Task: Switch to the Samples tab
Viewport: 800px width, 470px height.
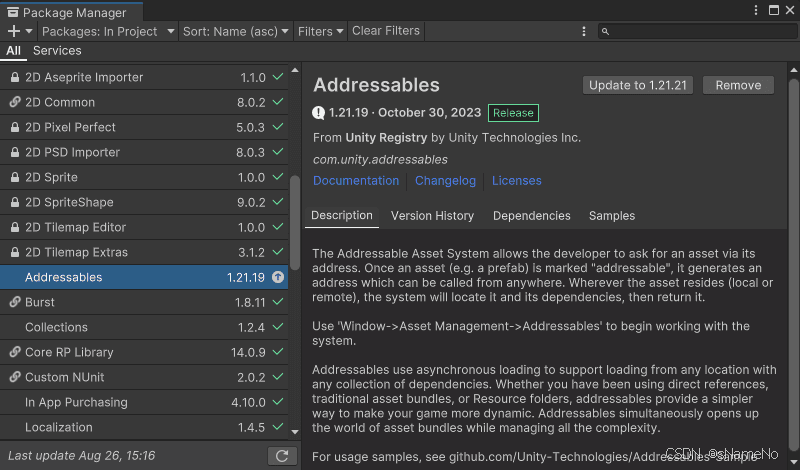Action: (612, 216)
